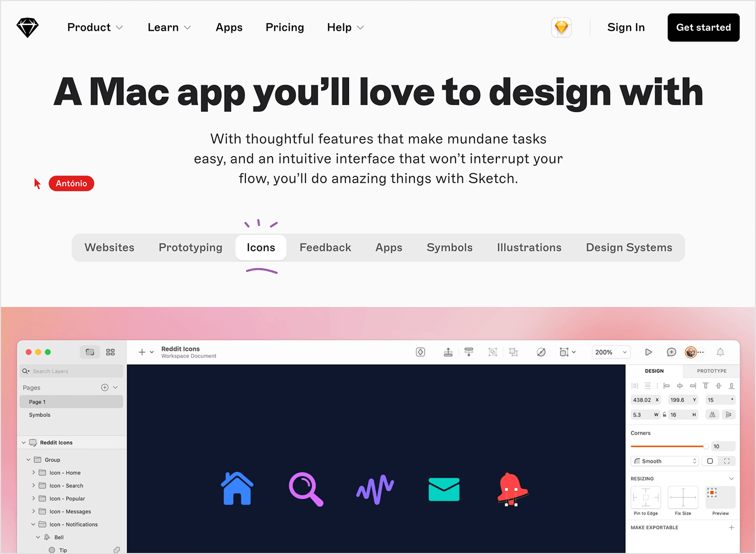Click the Distribute horizontally icon
The width and height of the screenshot is (756, 554).
click(635, 386)
